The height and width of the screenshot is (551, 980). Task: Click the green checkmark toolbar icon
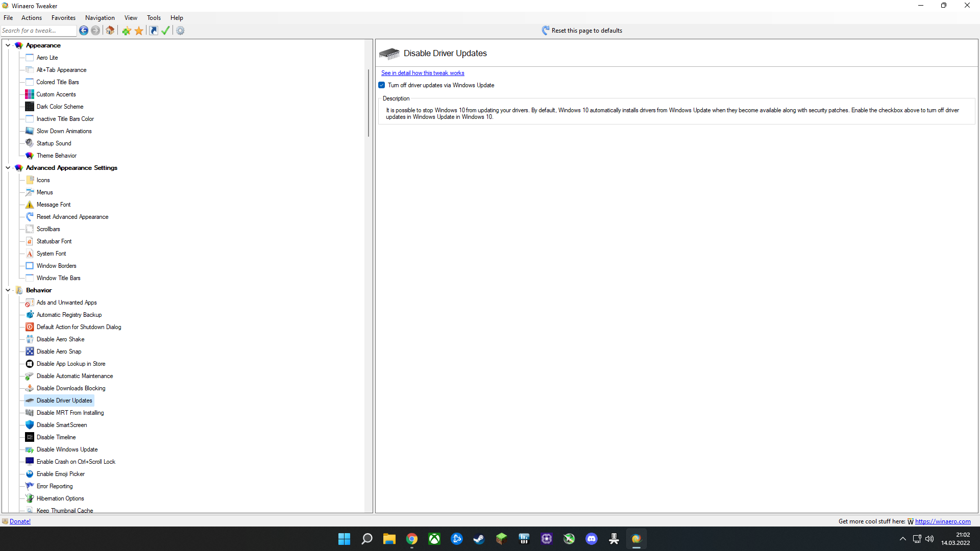click(x=165, y=31)
